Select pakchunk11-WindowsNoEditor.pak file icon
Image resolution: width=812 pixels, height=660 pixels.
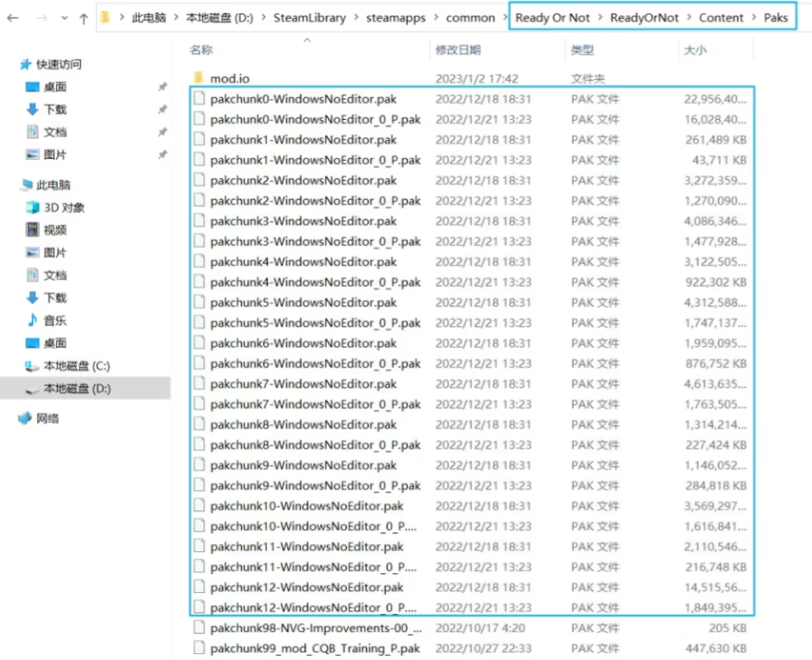coord(199,546)
